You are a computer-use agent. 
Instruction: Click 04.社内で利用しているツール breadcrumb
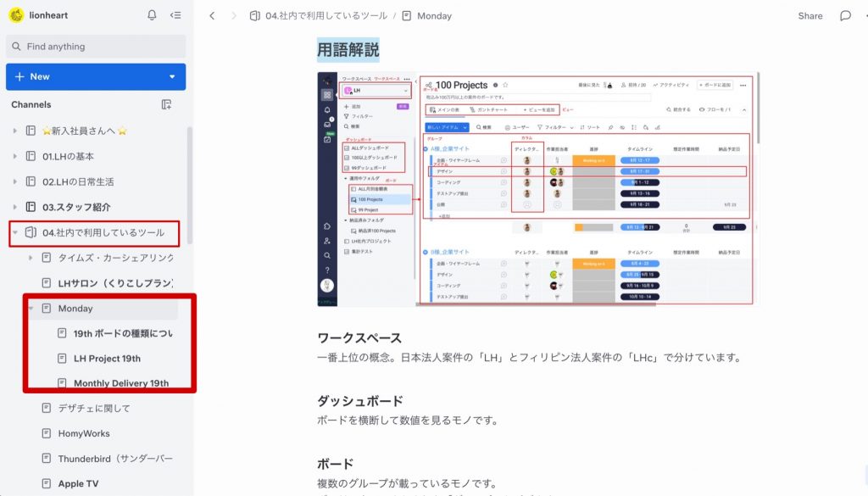[326, 16]
